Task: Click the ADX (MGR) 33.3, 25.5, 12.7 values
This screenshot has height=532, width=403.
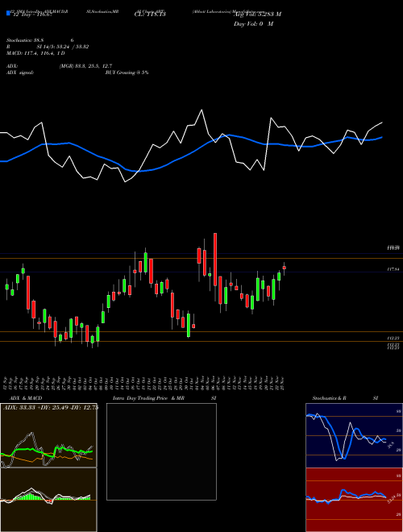Action: (85, 66)
